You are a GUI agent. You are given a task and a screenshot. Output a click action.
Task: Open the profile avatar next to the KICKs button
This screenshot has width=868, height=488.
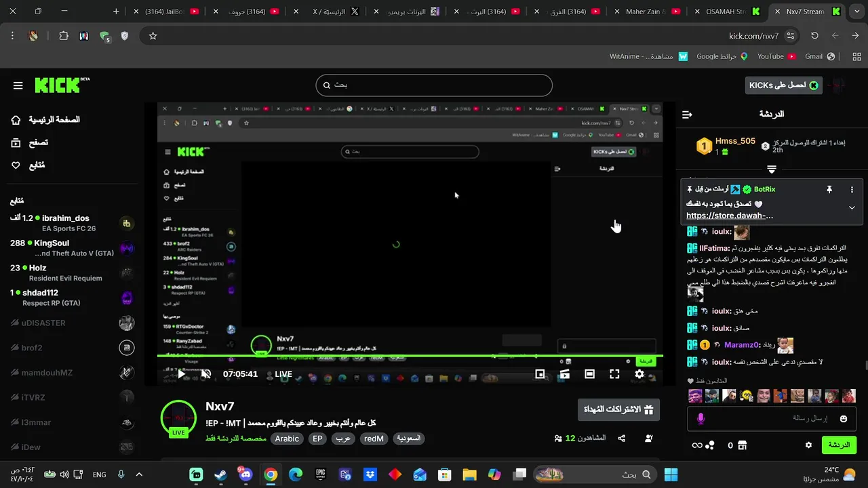838,85
